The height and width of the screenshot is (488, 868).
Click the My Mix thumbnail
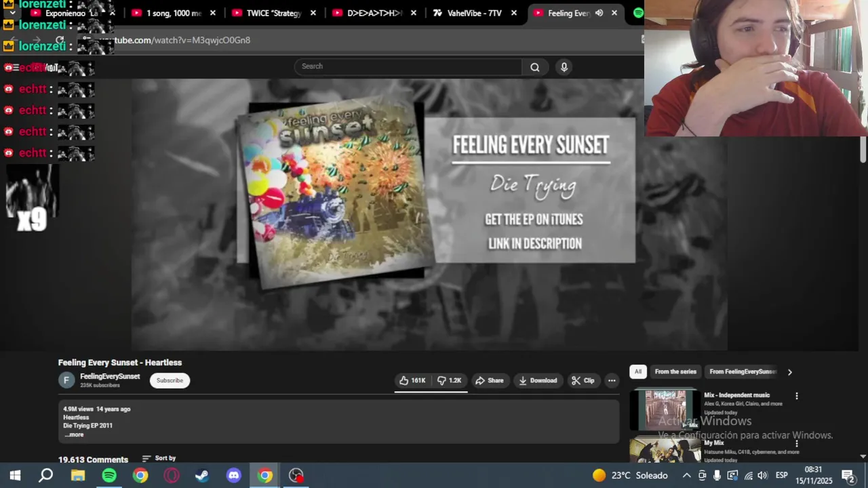click(x=665, y=450)
